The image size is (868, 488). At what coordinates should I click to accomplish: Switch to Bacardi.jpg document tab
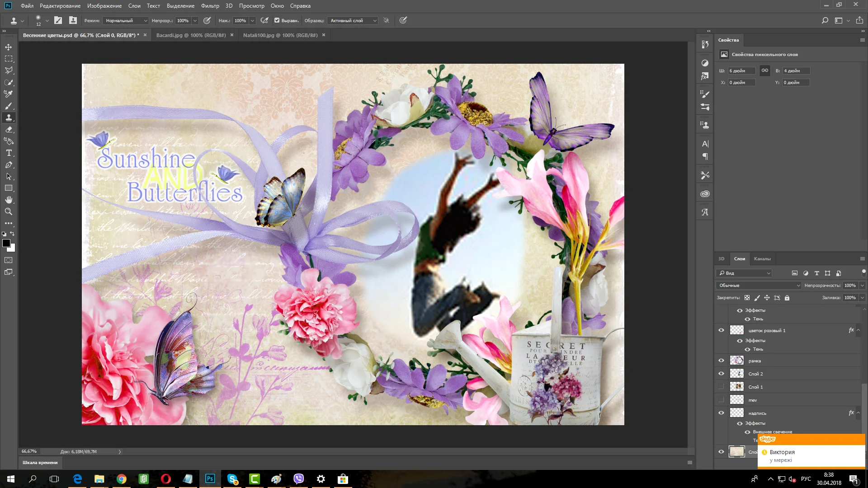coord(191,35)
